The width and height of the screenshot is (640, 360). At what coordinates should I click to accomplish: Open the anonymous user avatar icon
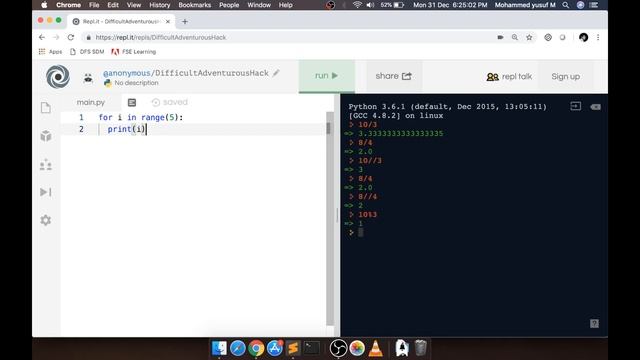[x=88, y=78]
